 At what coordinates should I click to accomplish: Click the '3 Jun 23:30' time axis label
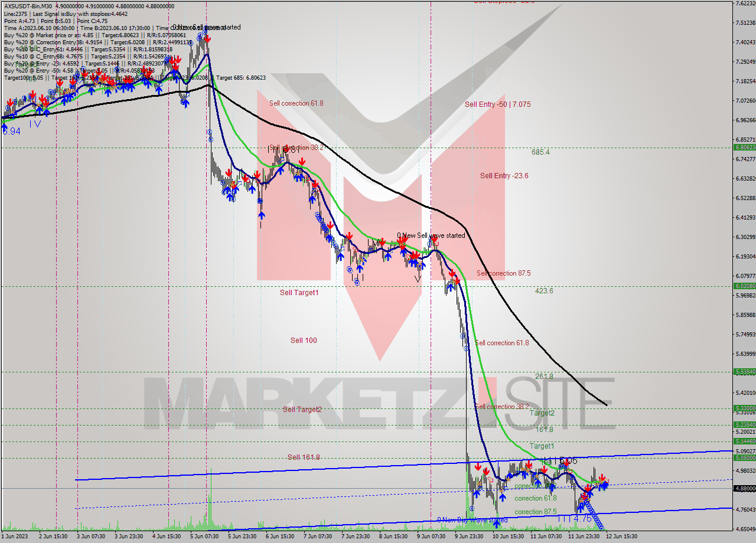(129, 537)
